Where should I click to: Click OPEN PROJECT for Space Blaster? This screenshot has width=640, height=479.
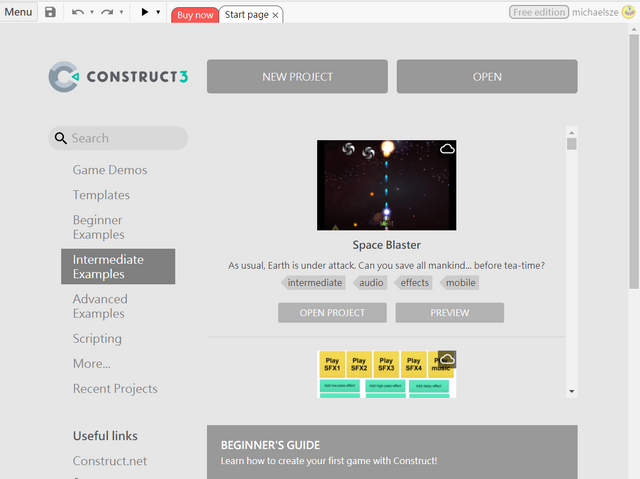[332, 313]
